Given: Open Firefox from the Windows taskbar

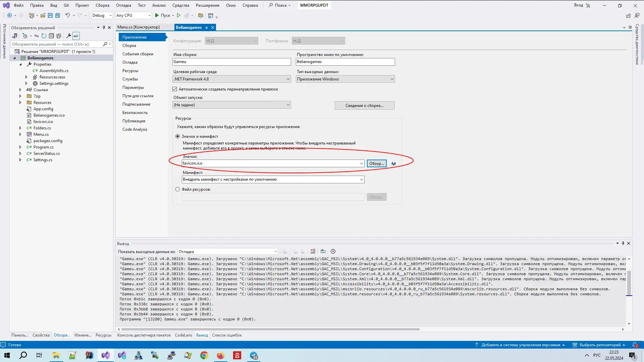Looking at the screenshot, I should pos(220,355).
